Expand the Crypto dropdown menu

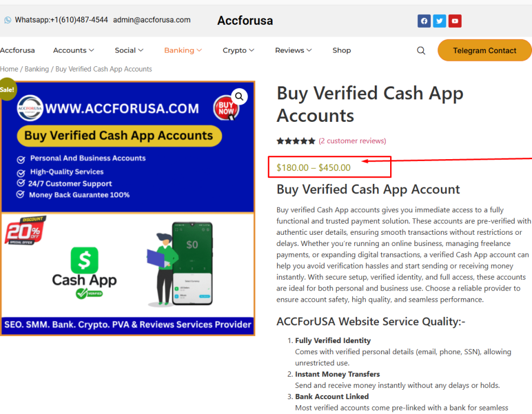click(238, 50)
